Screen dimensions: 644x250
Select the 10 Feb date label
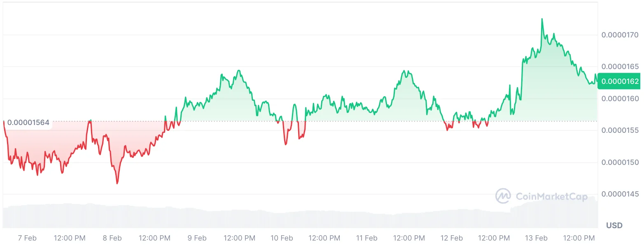[282, 238]
